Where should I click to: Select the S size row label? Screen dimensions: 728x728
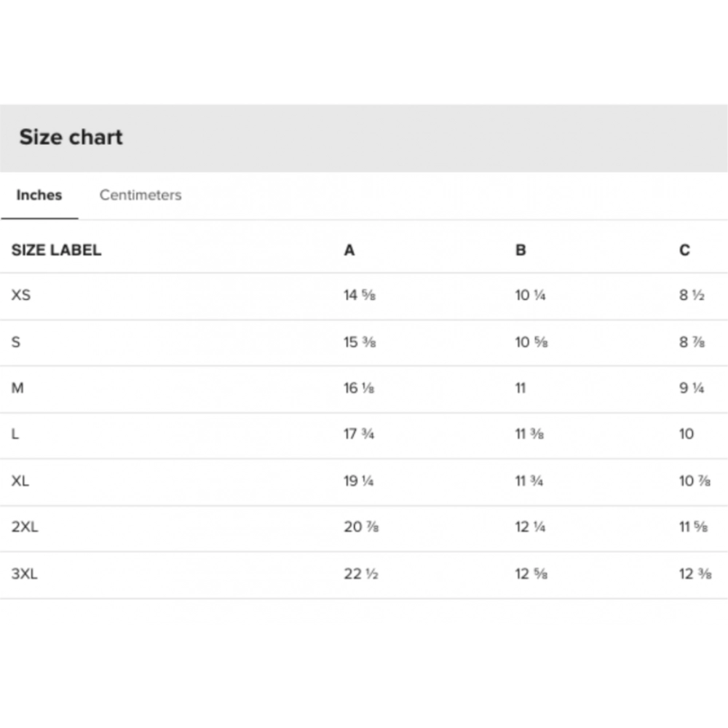tap(16, 342)
